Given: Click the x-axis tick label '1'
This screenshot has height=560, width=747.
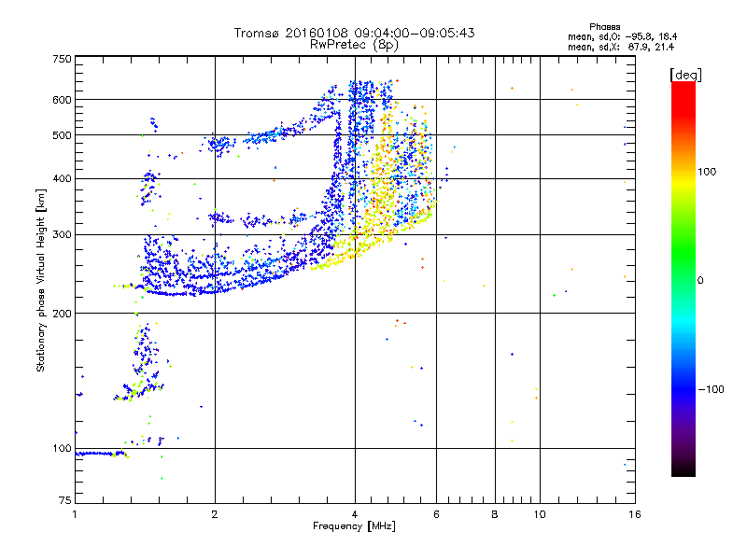Looking at the screenshot, I should 75,514.
